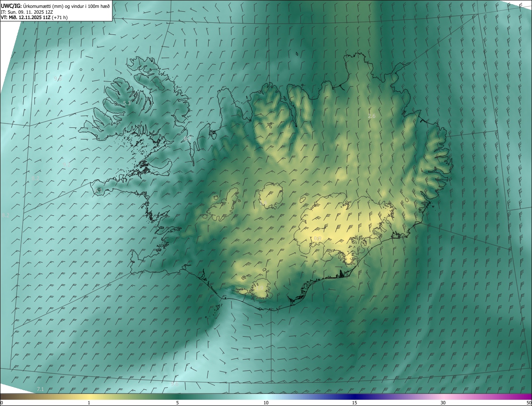
Task: Click the UWC/IG title text in legend box
Action: [11, 6]
